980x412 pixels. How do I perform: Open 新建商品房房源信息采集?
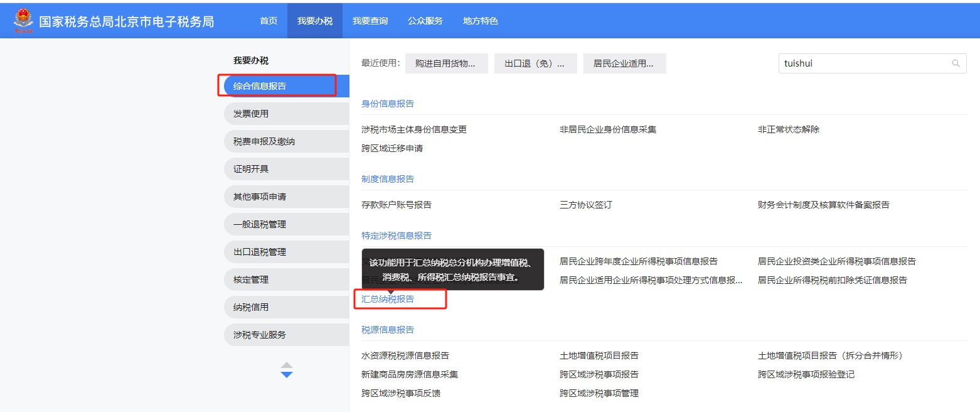410,374
